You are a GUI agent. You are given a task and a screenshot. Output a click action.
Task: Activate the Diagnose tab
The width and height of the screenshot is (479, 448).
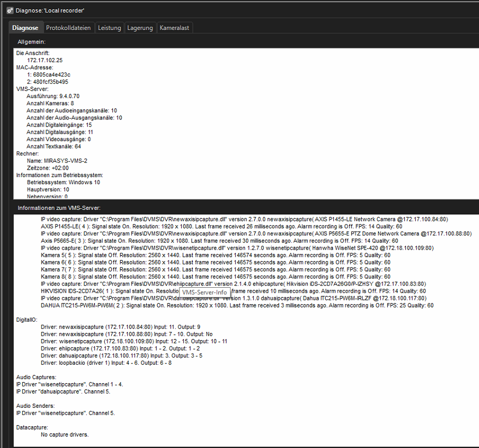(26, 28)
